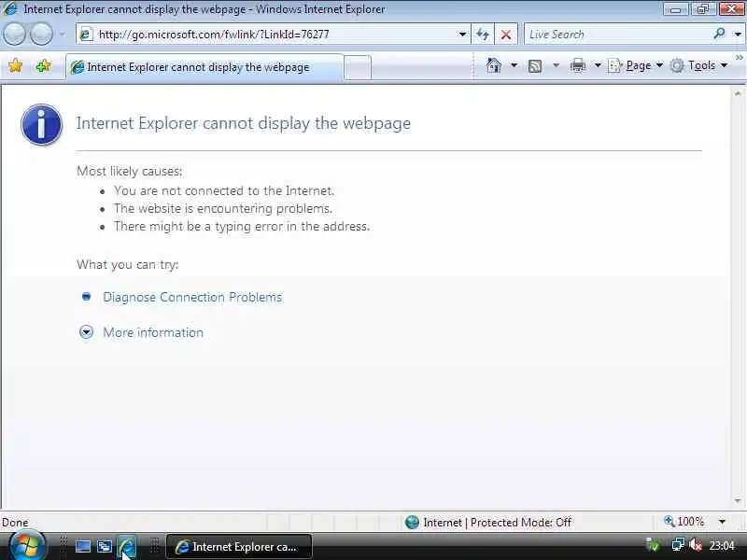Click the green shield tray icon
Screen dimensions: 747x560
click(653, 545)
